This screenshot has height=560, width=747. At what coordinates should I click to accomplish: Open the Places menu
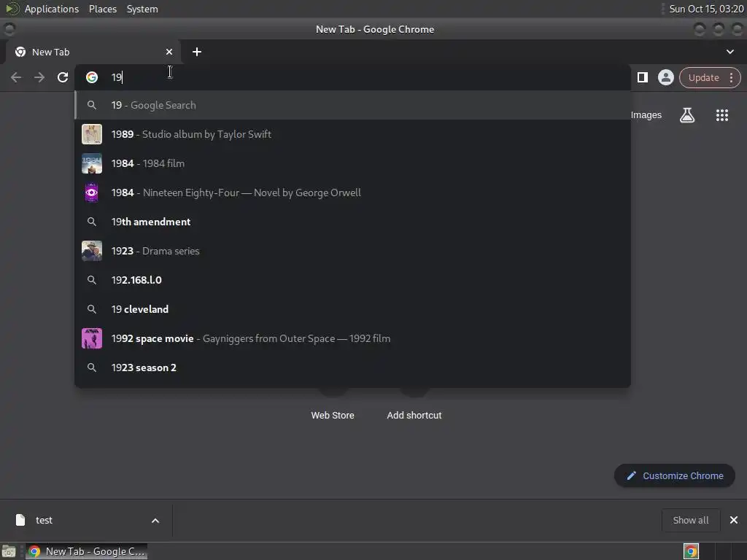[x=103, y=9]
